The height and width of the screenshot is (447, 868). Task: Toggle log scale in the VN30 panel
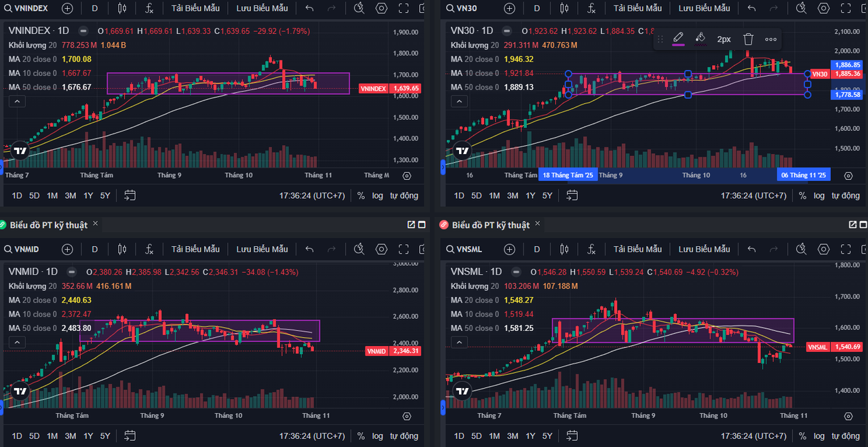[820, 195]
